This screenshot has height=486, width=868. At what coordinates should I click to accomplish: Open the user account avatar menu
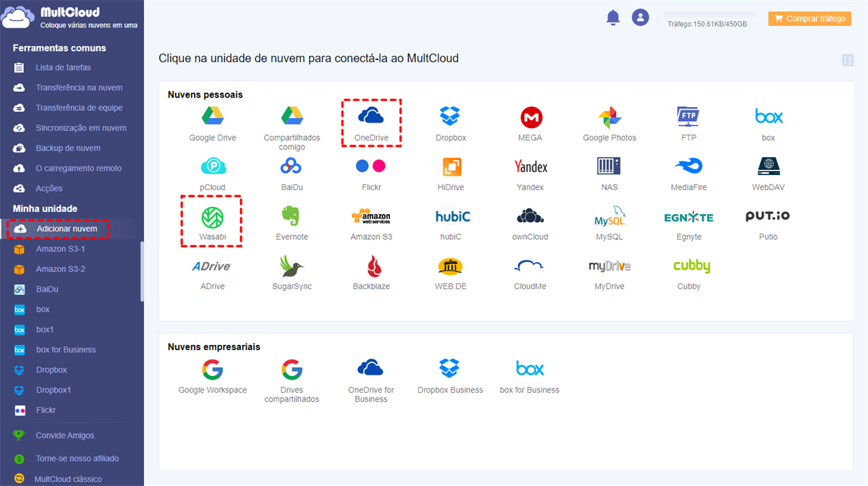coord(640,17)
